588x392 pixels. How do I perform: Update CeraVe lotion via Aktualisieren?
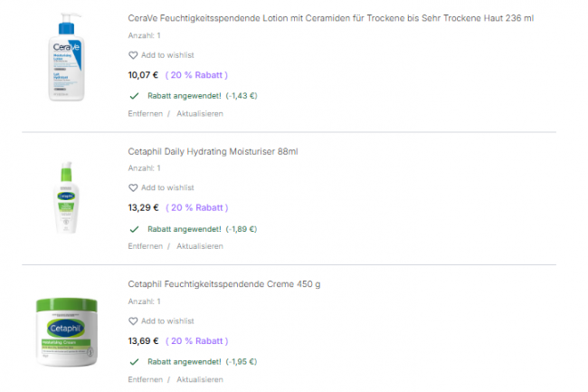click(x=199, y=114)
